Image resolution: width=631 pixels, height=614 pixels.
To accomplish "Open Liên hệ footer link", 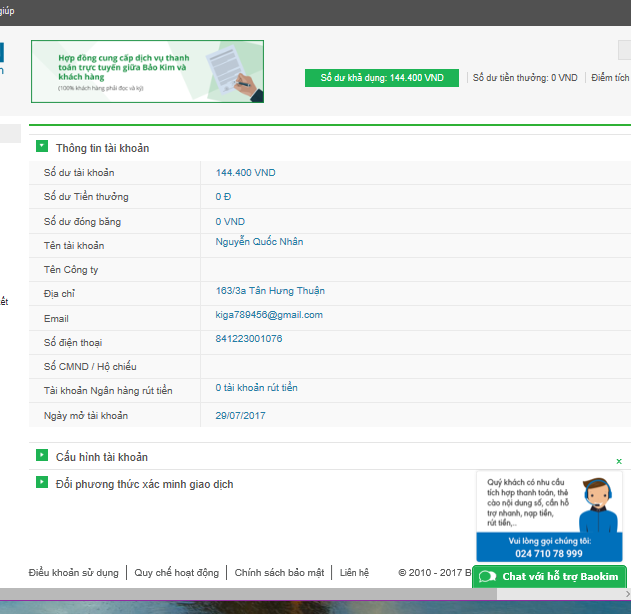I will 354,573.
